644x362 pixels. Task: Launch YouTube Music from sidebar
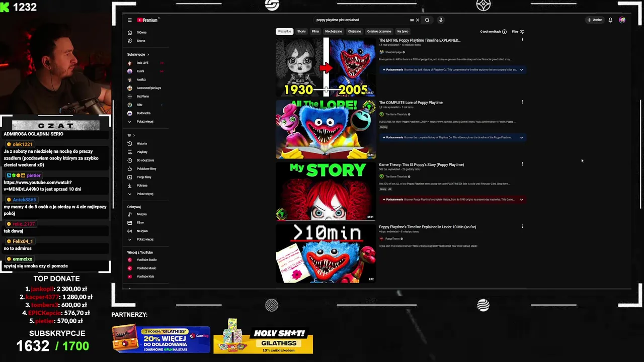(143, 268)
